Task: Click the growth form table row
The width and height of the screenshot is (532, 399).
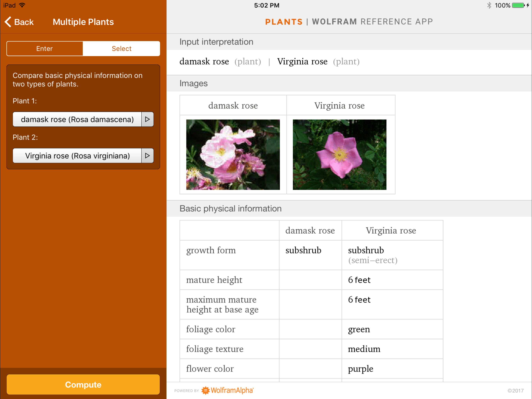Action: point(211,251)
